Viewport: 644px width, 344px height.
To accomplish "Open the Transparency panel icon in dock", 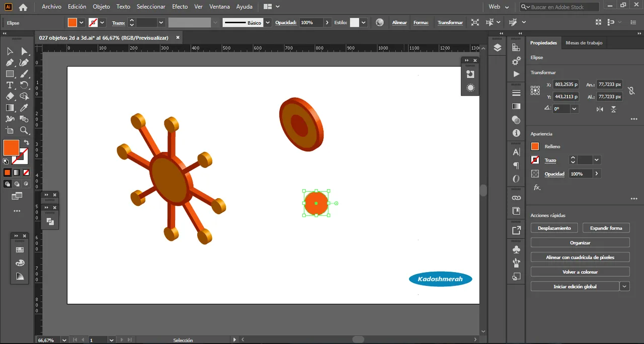I will click(x=516, y=120).
